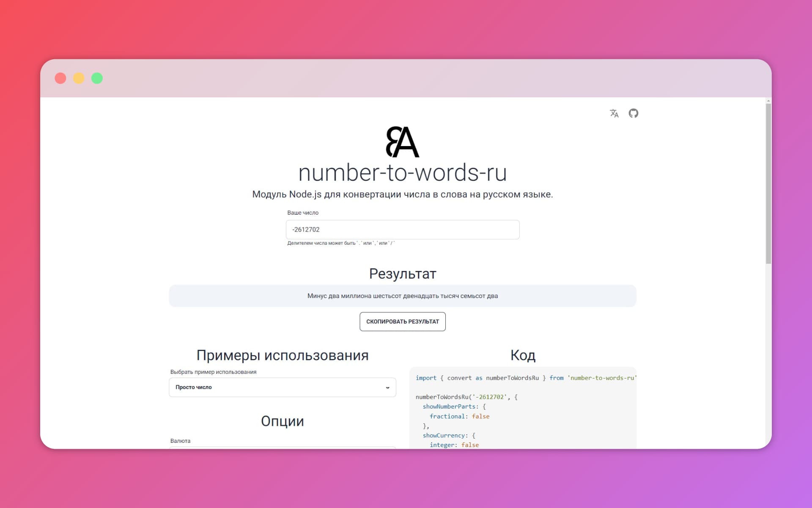Screen dimensions: 812x508
Task: Click 'Выбрать пример использования' label
Action: tap(213, 372)
